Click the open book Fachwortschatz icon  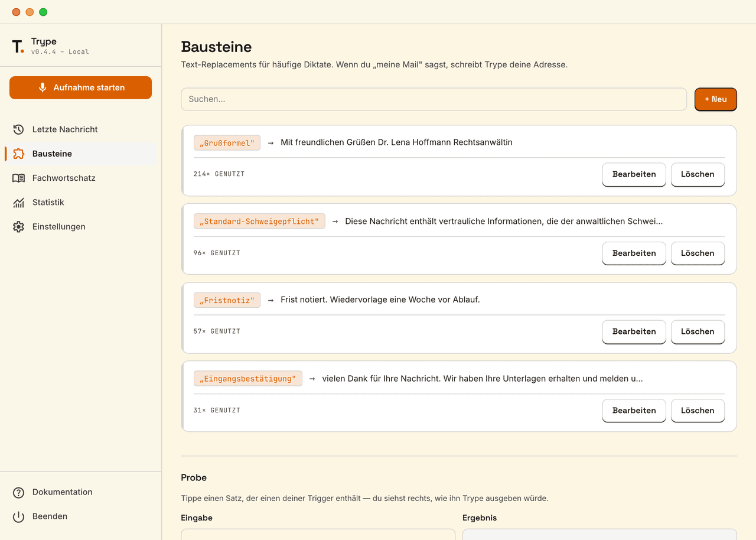tap(18, 178)
